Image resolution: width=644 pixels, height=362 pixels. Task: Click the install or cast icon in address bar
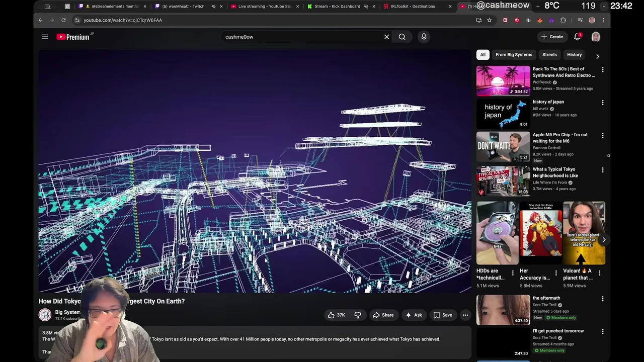click(479, 20)
